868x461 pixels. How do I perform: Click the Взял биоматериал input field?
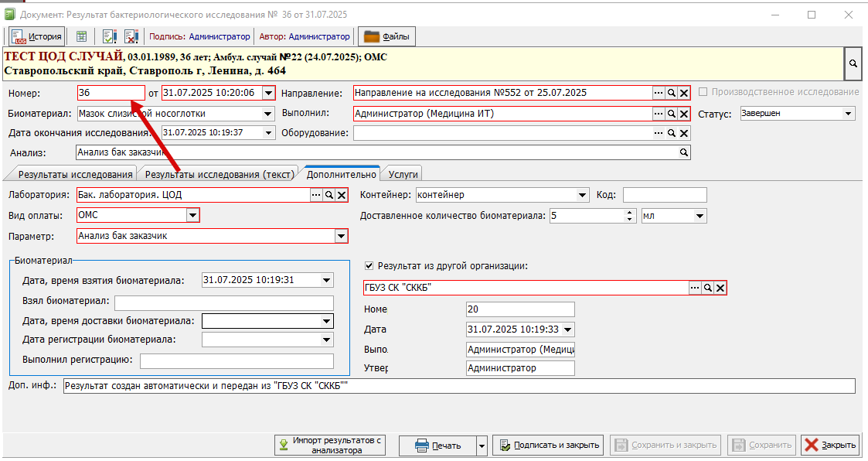pos(224,302)
